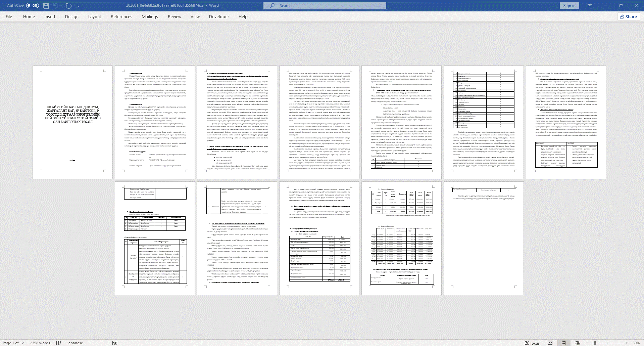Click the macro recording icon in status bar

point(115,343)
